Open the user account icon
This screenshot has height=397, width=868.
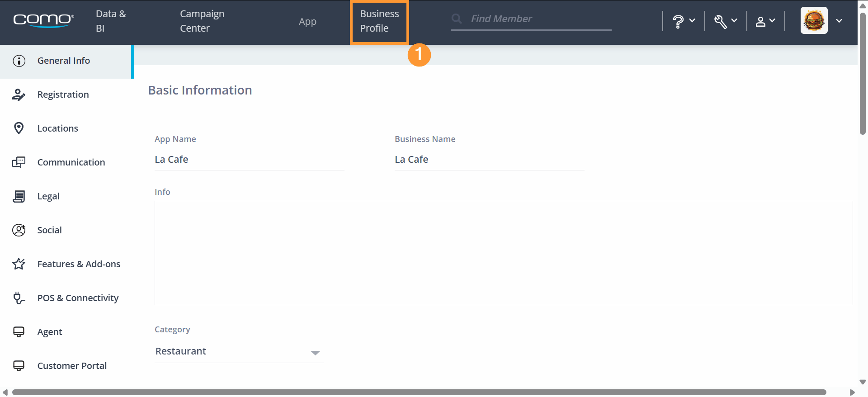tap(761, 21)
